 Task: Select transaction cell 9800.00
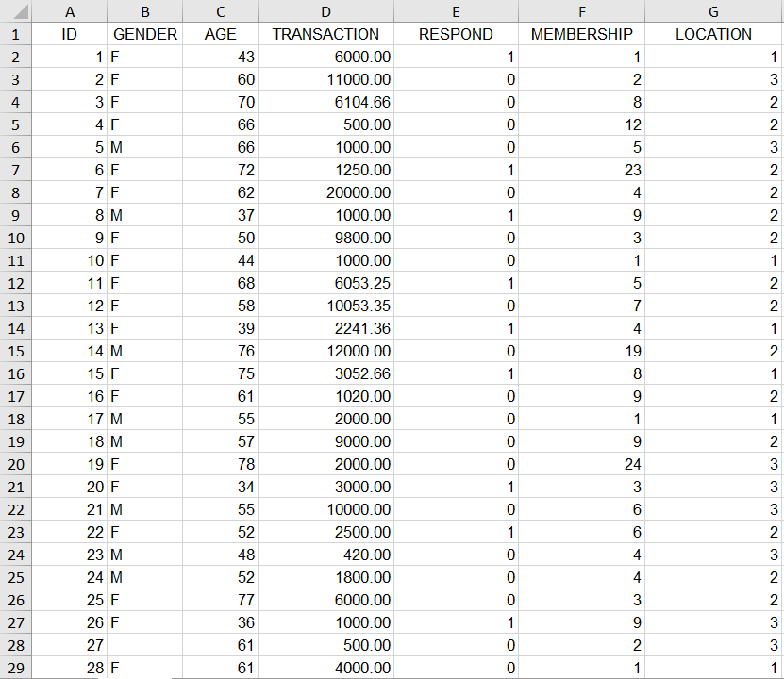325,238
